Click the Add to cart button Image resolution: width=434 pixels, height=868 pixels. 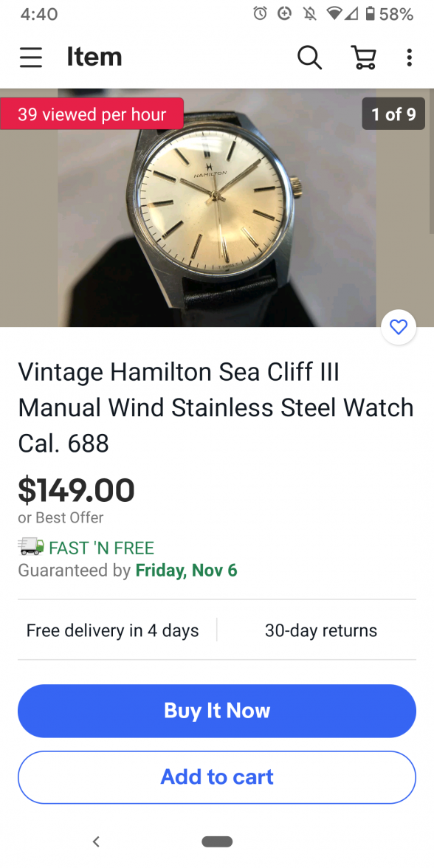(217, 777)
